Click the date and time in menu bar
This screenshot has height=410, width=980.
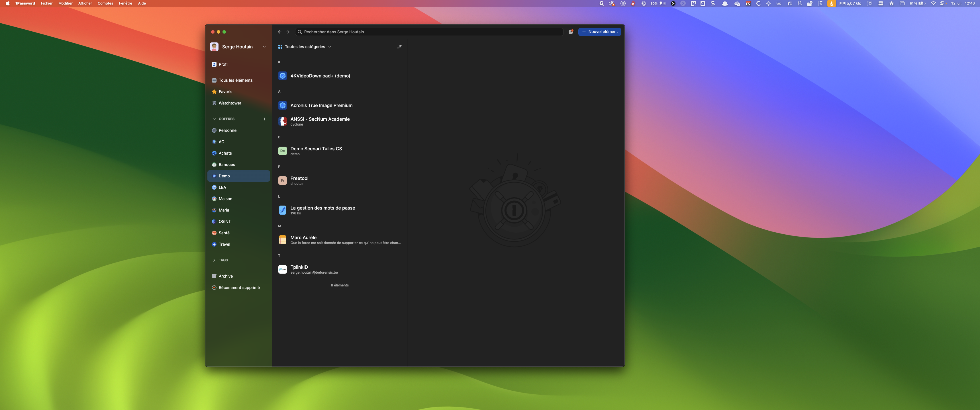(x=963, y=3)
